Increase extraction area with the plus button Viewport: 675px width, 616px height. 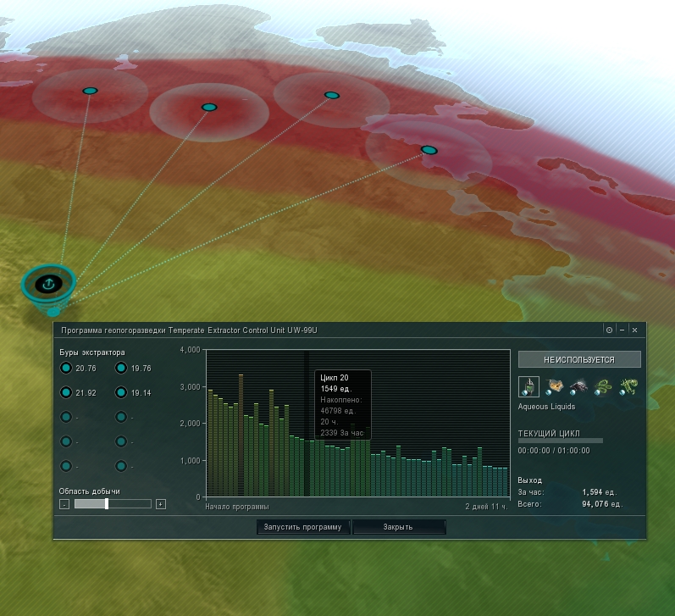(161, 504)
